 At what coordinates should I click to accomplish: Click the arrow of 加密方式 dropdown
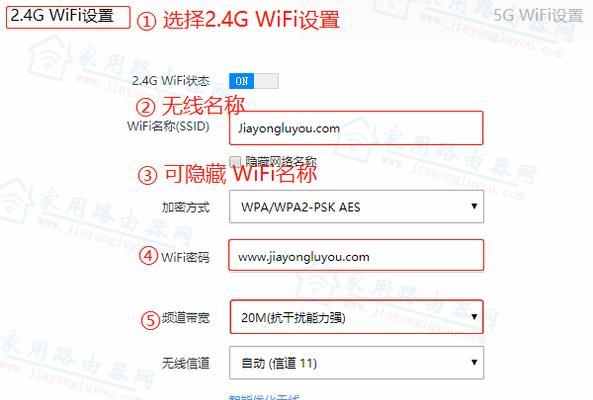pyautogui.click(x=474, y=206)
